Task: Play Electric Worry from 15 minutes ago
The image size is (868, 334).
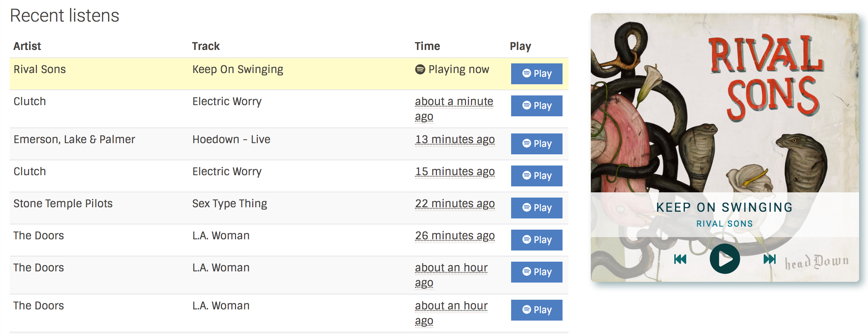Action: (536, 176)
